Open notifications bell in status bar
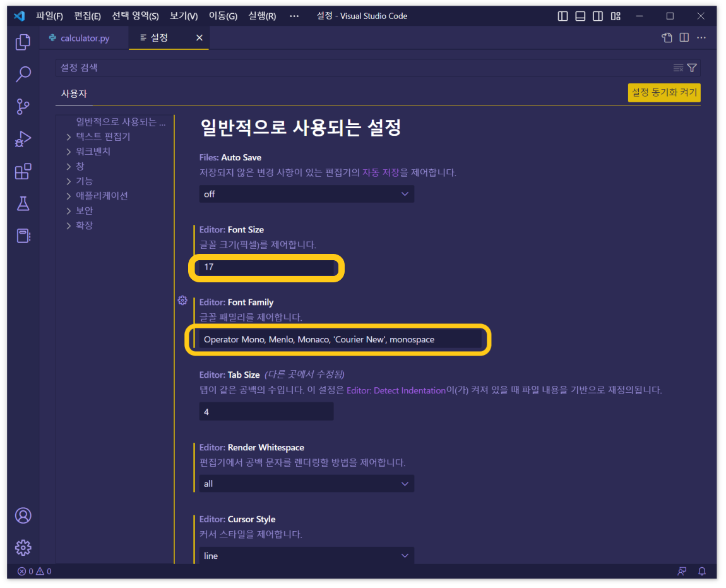The height and width of the screenshot is (588, 726). tap(702, 572)
